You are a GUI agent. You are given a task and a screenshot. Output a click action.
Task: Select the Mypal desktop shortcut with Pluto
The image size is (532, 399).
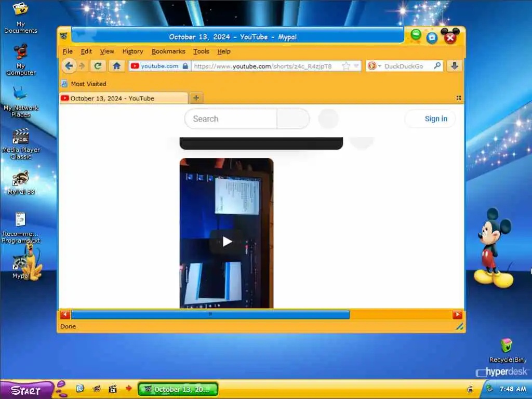pos(21,268)
